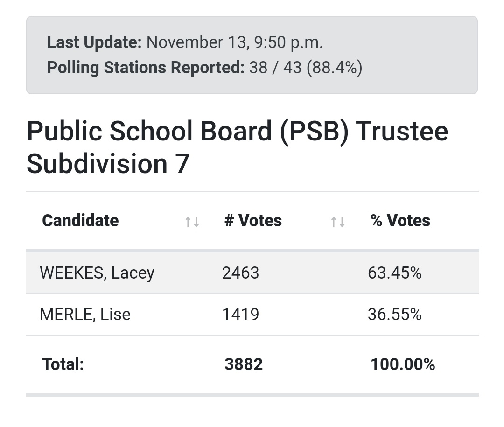Click the 2463 vote count cell
This screenshot has height=427, width=504.
240,273
